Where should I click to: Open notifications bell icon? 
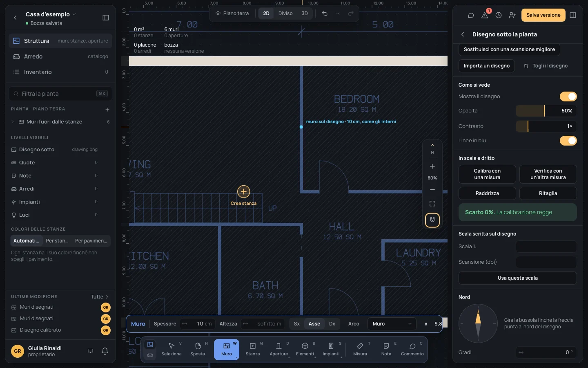105,351
